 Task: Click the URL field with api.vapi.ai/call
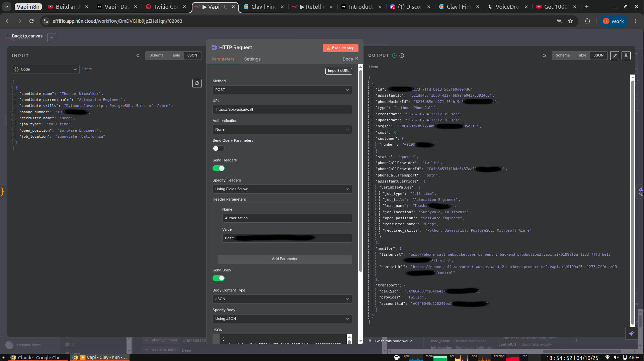[282, 109]
